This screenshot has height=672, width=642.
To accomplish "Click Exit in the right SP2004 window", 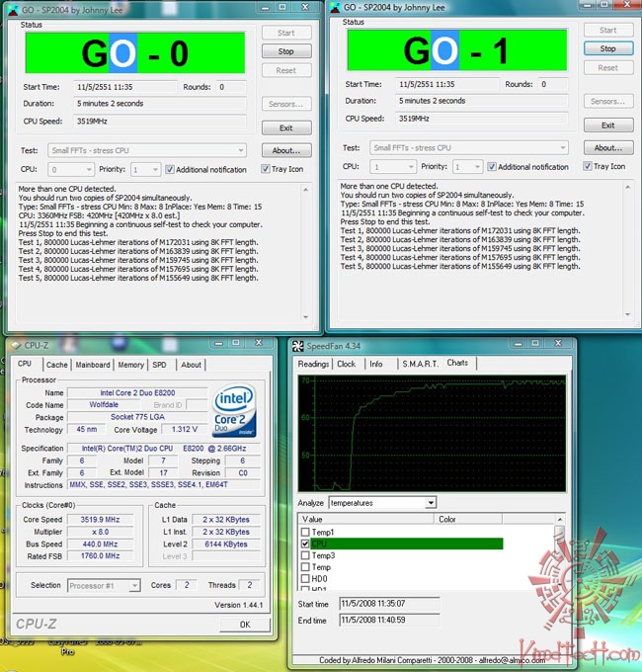I will (608, 126).
